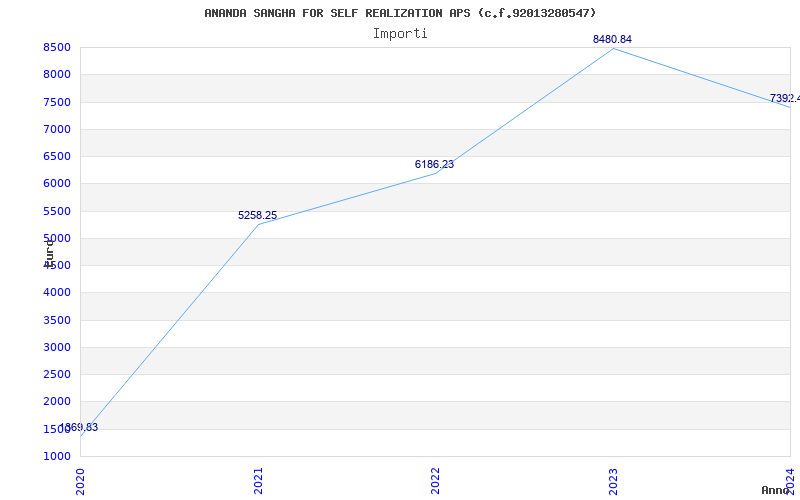Viewport: 800px width, 500px height.
Task: Click the 8500 y-axis value
Action: point(57,47)
